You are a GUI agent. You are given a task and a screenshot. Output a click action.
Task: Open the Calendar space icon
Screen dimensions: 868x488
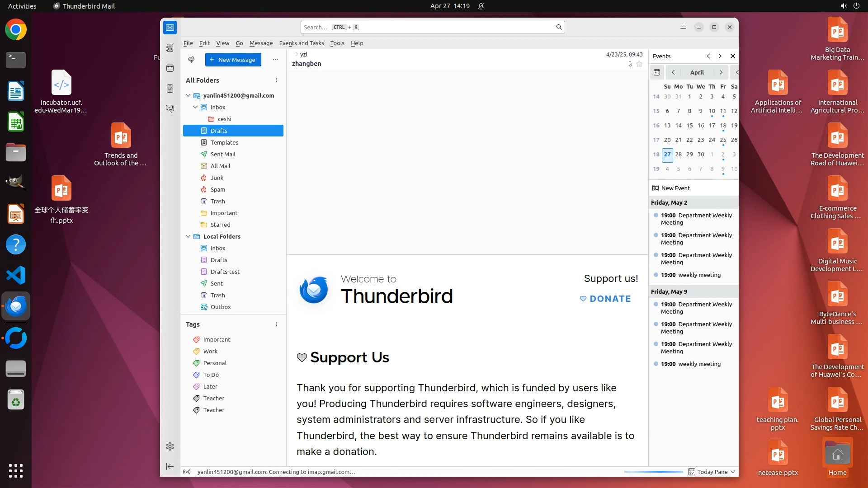click(170, 68)
